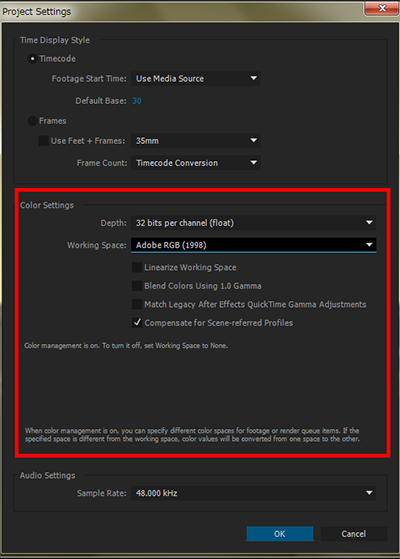Viewport: 400px width, 559px height.
Task: Open the Footage Start Time dropdown
Action: click(x=196, y=78)
